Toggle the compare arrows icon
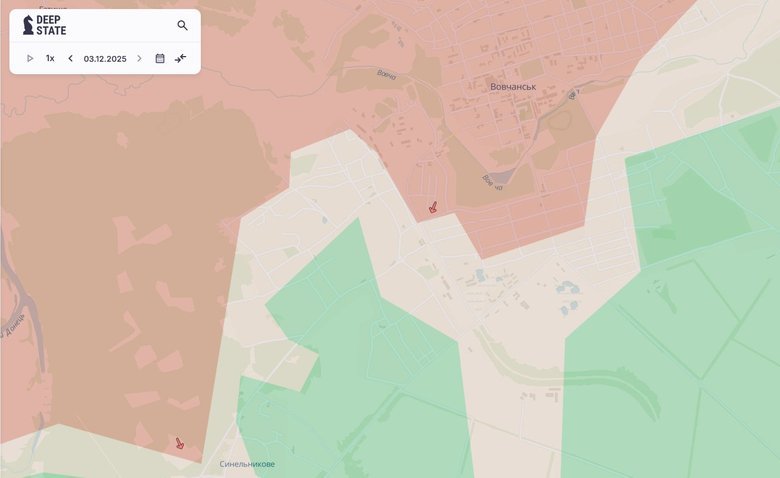Viewport: 780px width, 478px height. point(181,58)
